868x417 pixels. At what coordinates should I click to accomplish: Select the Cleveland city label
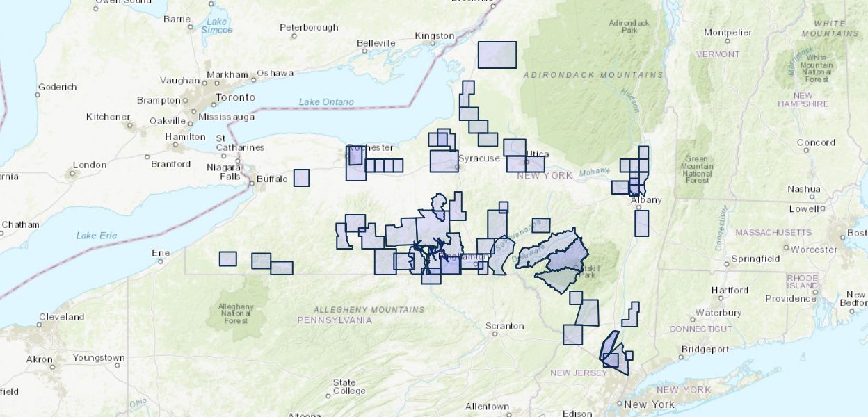click(61, 317)
